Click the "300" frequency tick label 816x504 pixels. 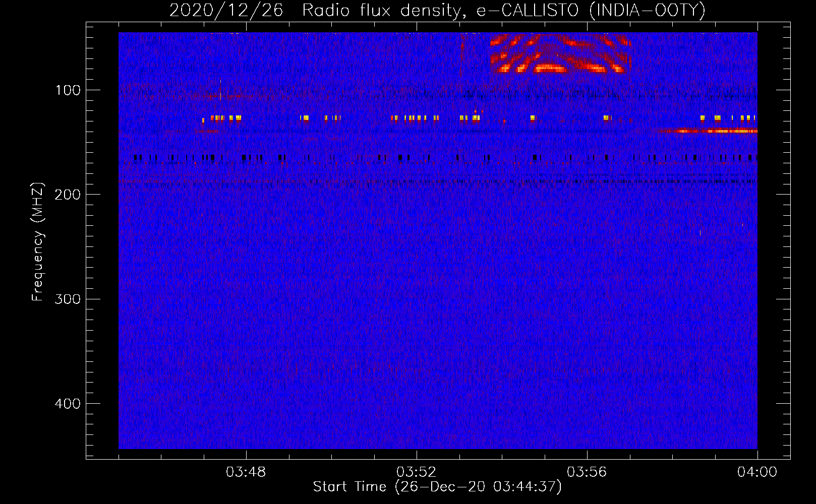[x=68, y=299]
